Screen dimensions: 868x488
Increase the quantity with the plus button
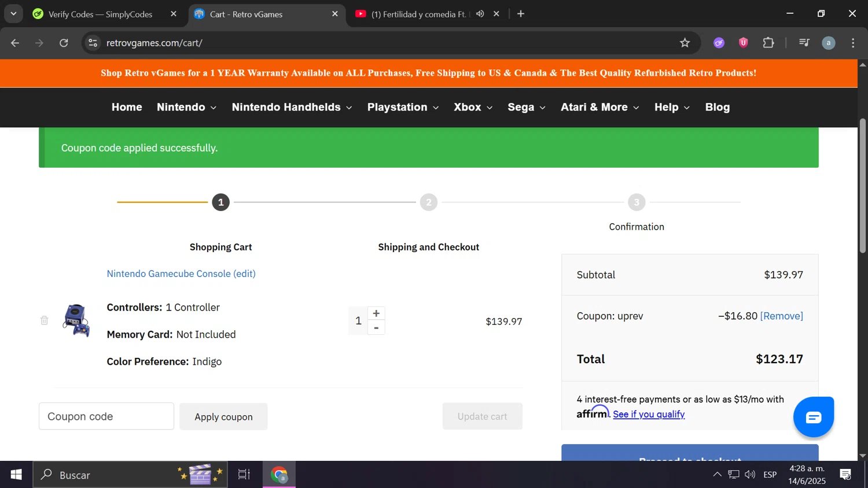click(376, 313)
